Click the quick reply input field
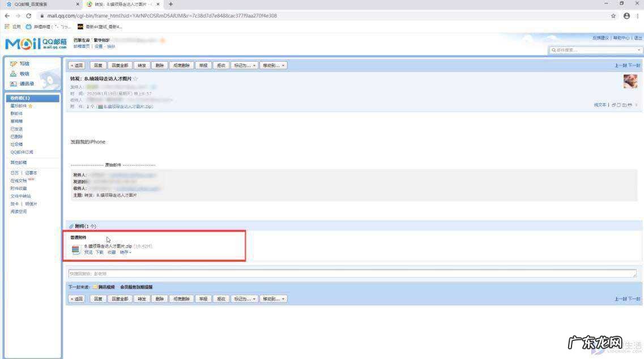Image resolution: width=644 pixels, height=359 pixels. 352,273
